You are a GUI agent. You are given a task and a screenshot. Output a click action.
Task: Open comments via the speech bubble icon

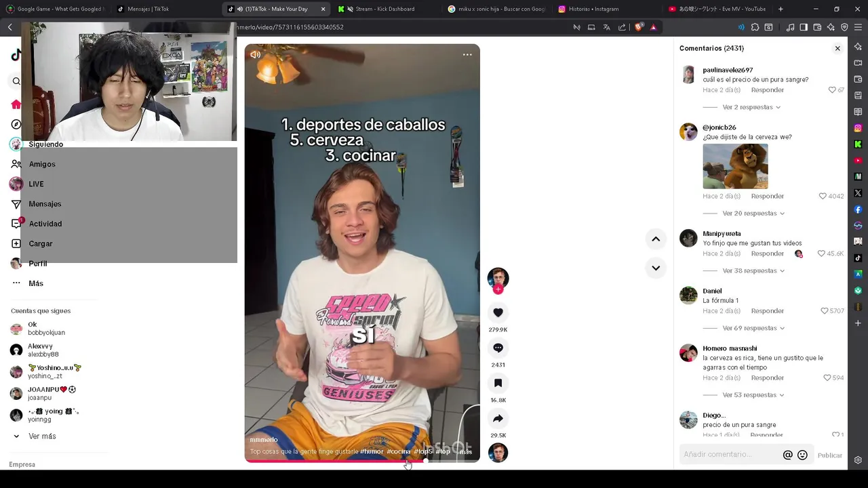pos(498,348)
